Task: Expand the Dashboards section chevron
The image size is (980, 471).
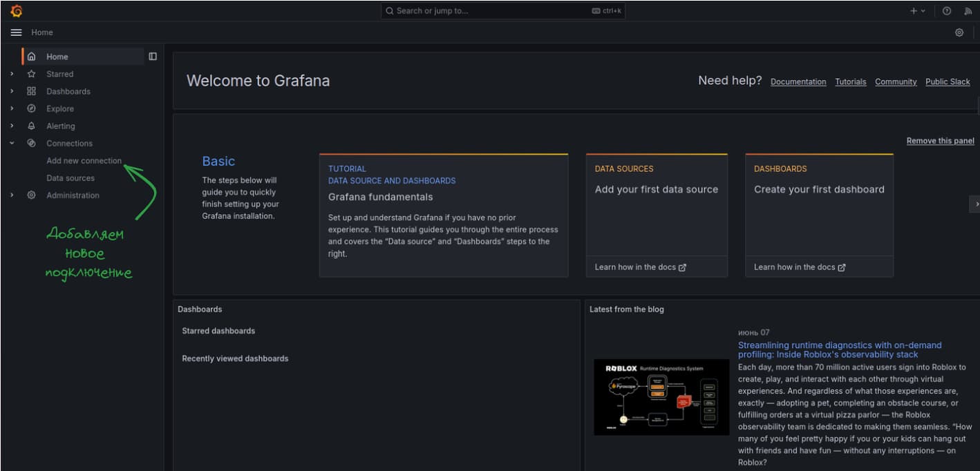Action: pos(12,91)
